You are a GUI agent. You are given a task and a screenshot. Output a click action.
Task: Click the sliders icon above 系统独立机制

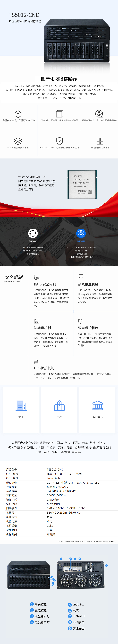[81, 277]
